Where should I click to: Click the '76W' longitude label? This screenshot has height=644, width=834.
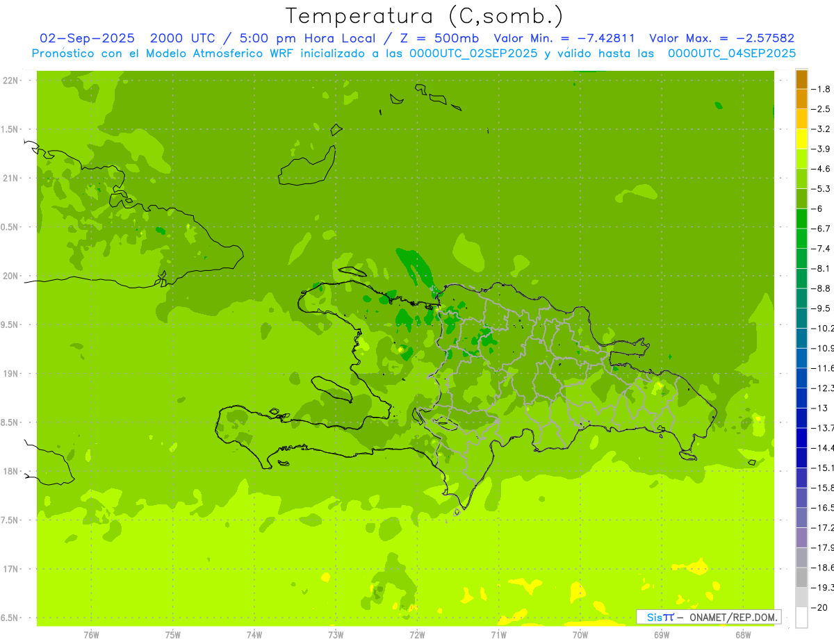tap(91, 635)
